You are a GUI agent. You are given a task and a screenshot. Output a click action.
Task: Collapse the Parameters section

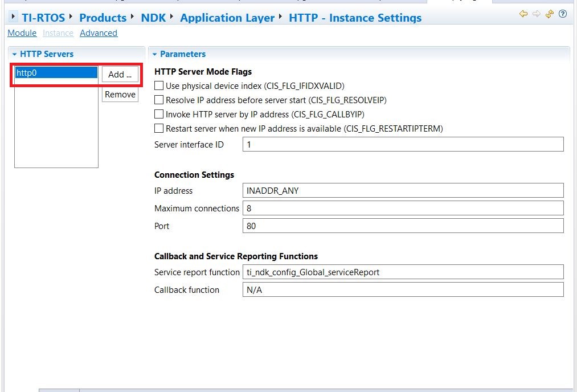[154, 54]
